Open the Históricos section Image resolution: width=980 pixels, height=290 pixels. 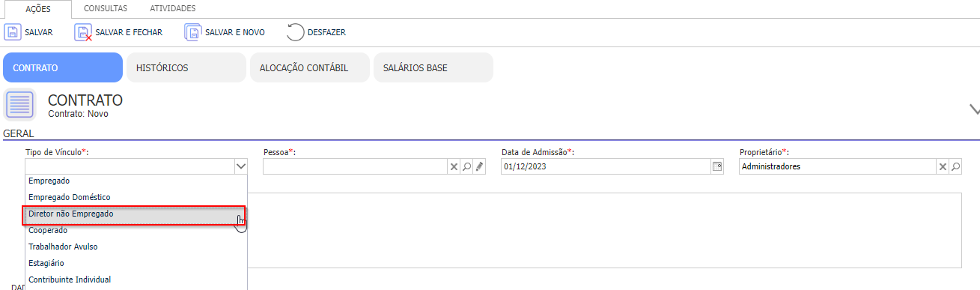click(x=186, y=67)
